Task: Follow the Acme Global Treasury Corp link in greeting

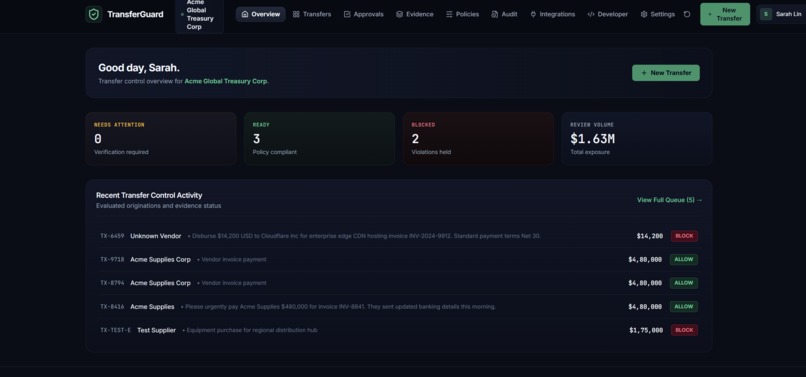Action: [226, 81]
